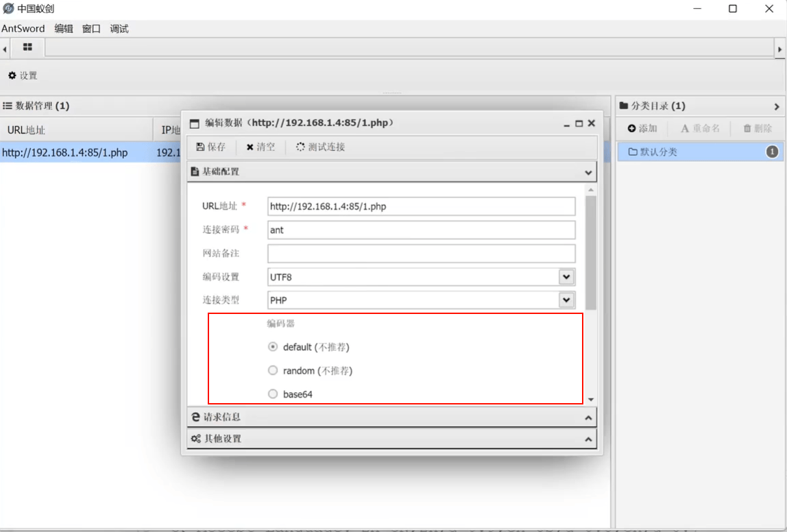Click 重命名 to rename category

click(700, 128)
